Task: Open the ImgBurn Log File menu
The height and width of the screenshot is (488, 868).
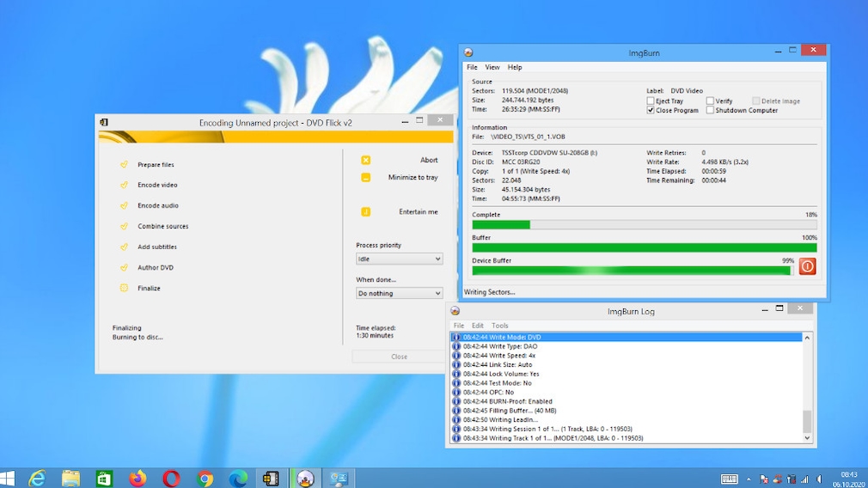Action: point(459,326)
